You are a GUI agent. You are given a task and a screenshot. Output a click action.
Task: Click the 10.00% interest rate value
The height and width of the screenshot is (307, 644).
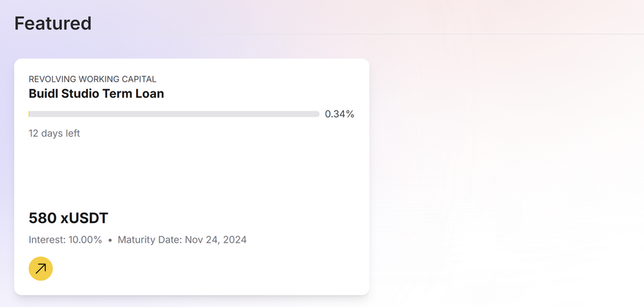tap(86, 240)
